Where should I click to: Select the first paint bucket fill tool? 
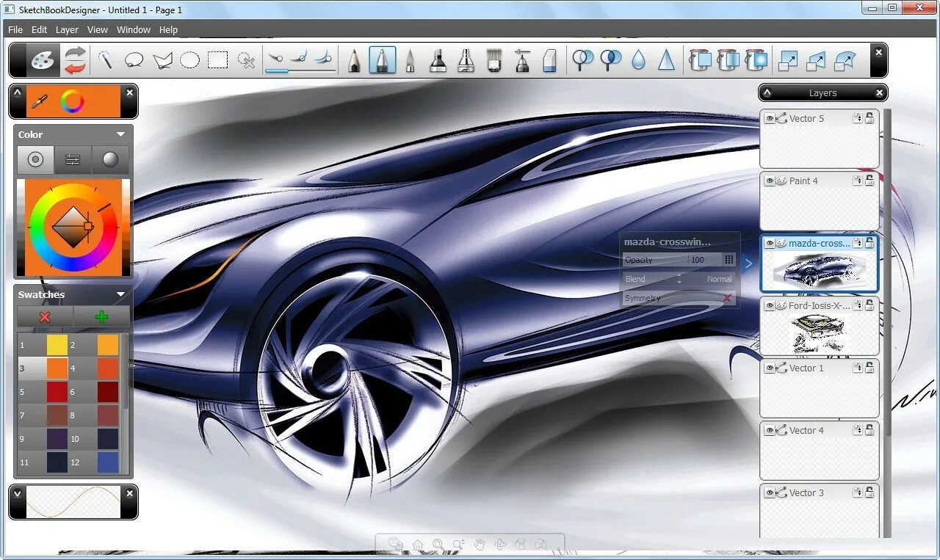pyautogui.click(x=700, y=60)
